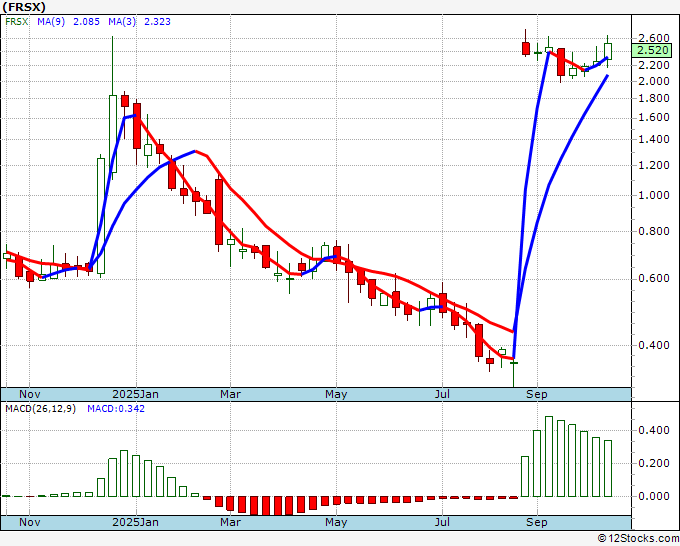680x546 pixels.
Task: Click the current price tag 2.520
Action: tap(653, 50)
